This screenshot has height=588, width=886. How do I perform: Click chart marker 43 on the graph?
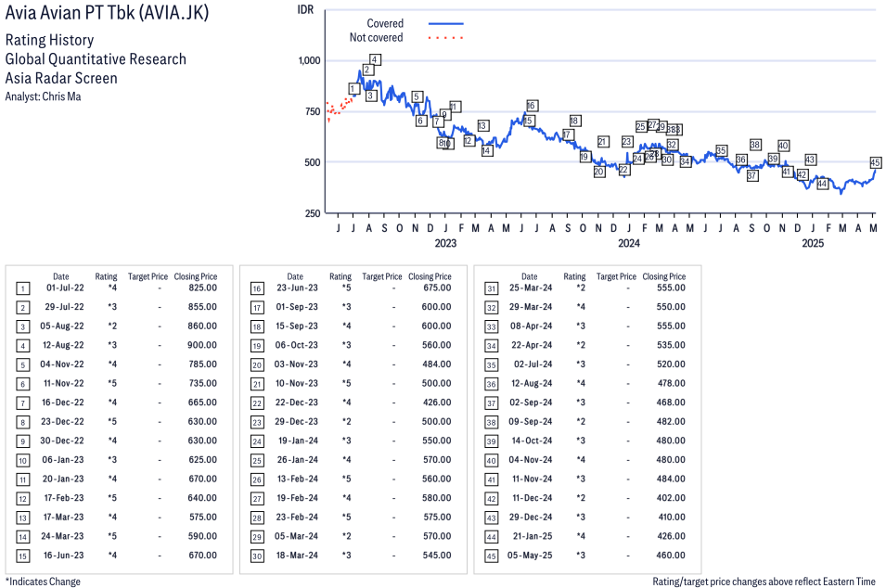[810, 160]
